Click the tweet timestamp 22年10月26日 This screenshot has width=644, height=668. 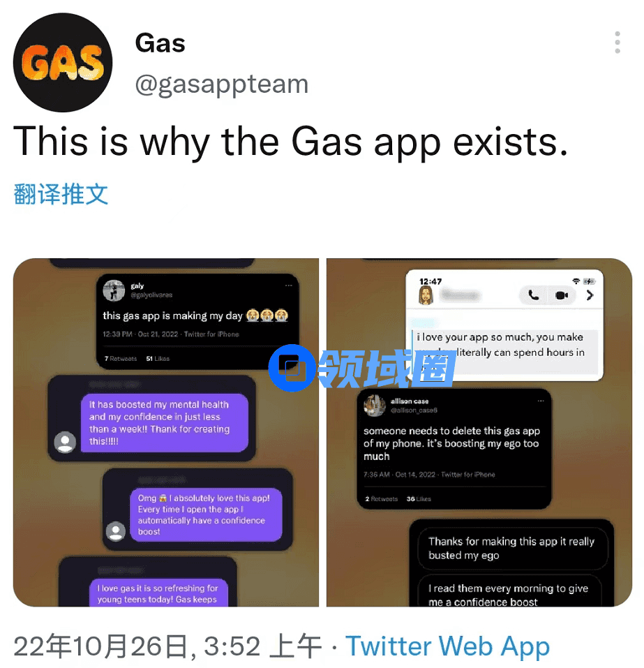100,646
